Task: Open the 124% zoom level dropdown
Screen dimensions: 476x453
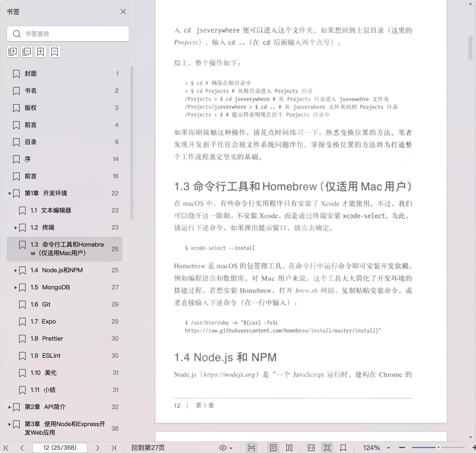Action: pyautogui.click(x=388, y=448)
